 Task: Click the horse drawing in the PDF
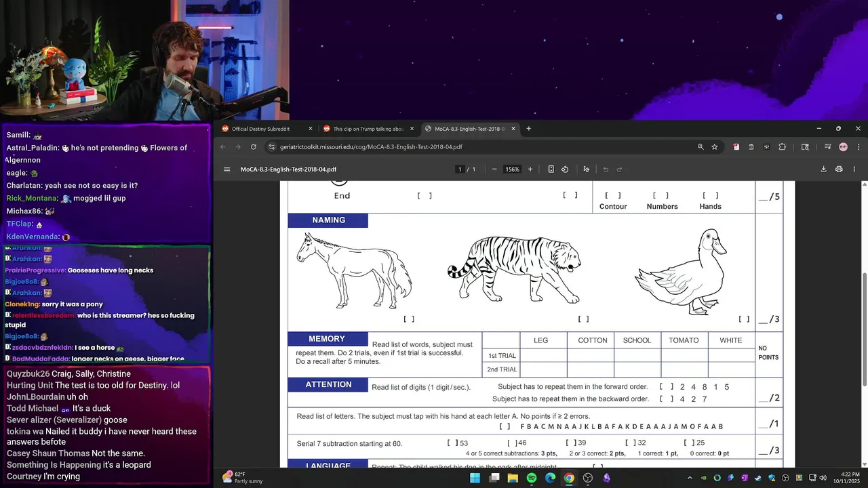(353, 271)
